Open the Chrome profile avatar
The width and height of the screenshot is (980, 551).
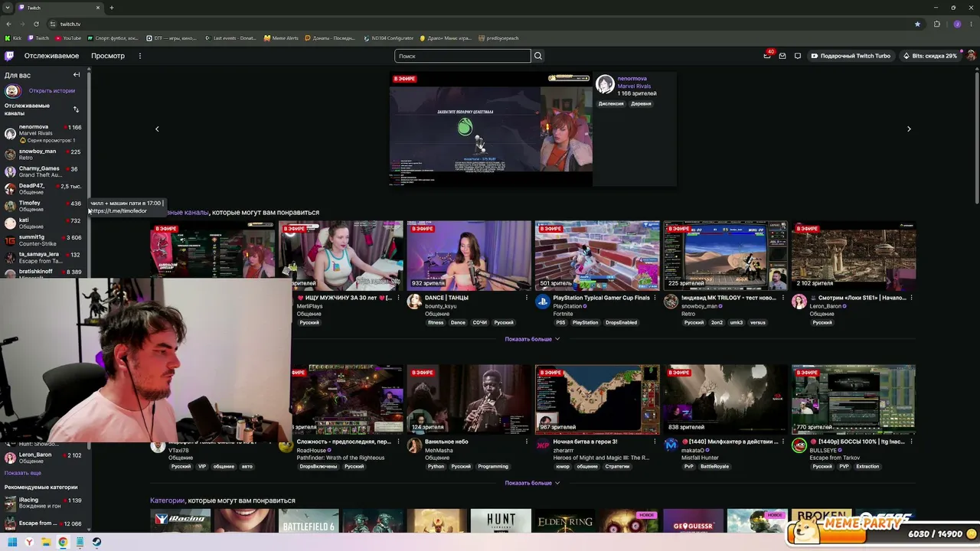pos(957,24)
